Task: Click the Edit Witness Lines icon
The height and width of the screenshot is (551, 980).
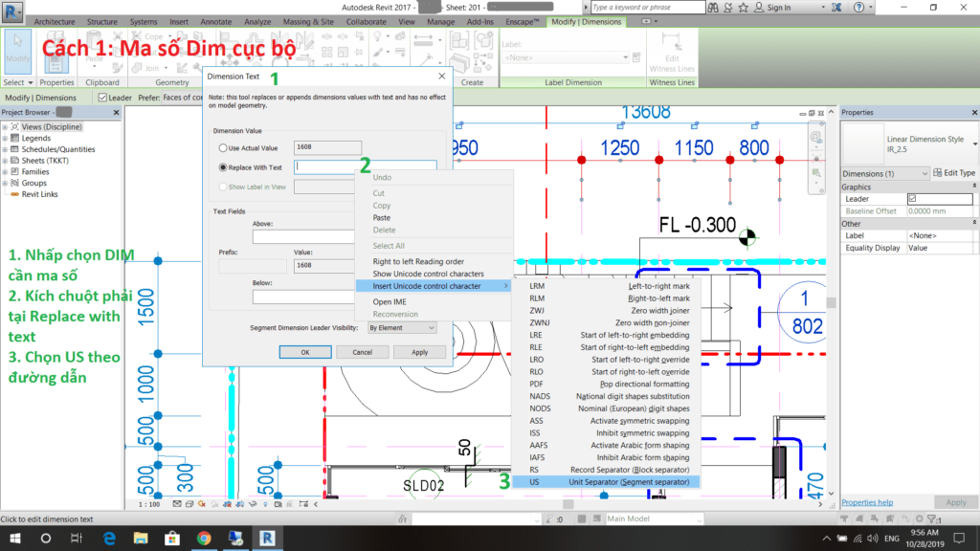Action: coord(672,53)
